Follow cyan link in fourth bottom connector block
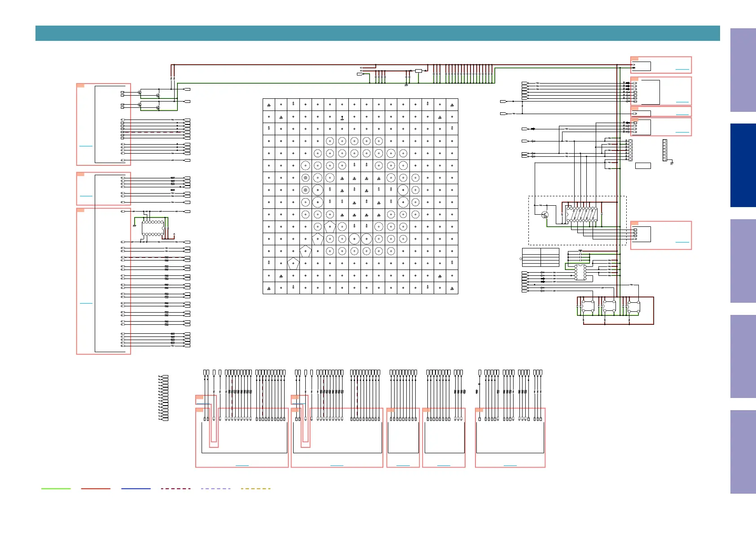This screenshot has width=756, height=535. click(444, 465)
